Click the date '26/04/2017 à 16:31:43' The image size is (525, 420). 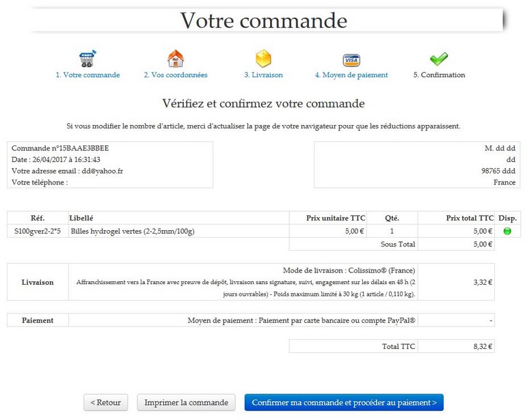pos(66,160)
